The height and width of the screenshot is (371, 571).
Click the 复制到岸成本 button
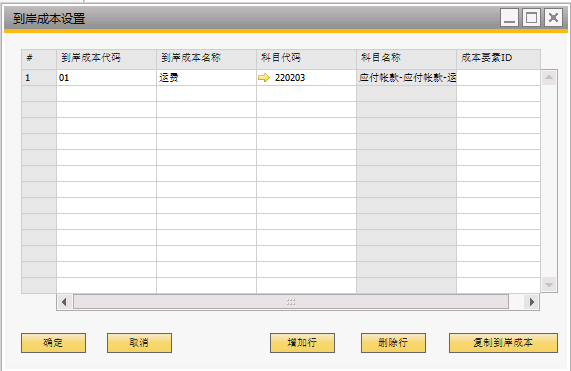pos(503,343)
